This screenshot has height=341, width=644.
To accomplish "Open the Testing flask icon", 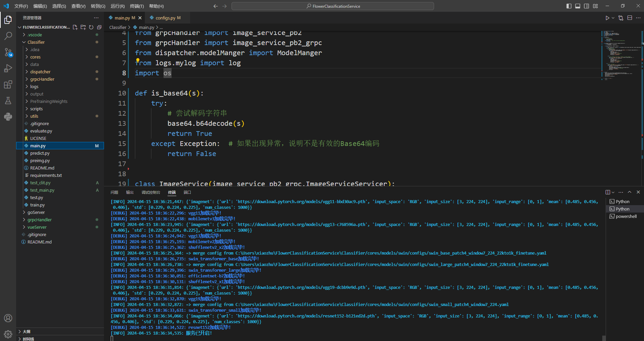I will 8,101.
